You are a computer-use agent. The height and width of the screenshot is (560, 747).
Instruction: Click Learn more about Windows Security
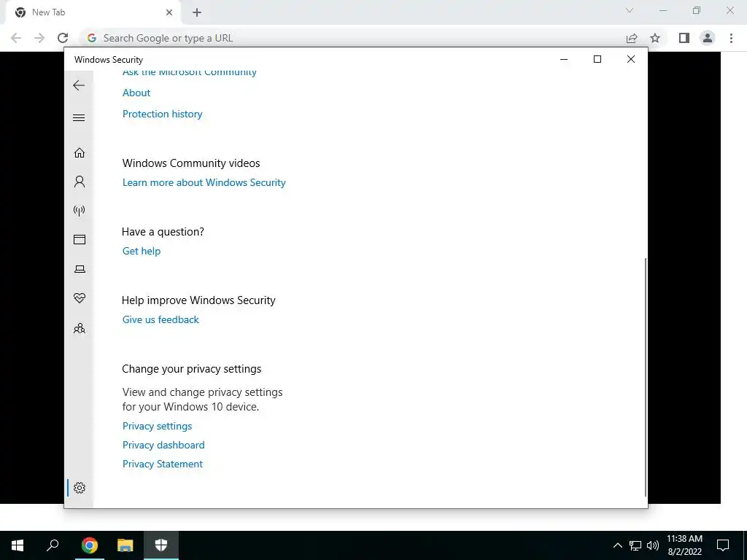pos(204,182)
